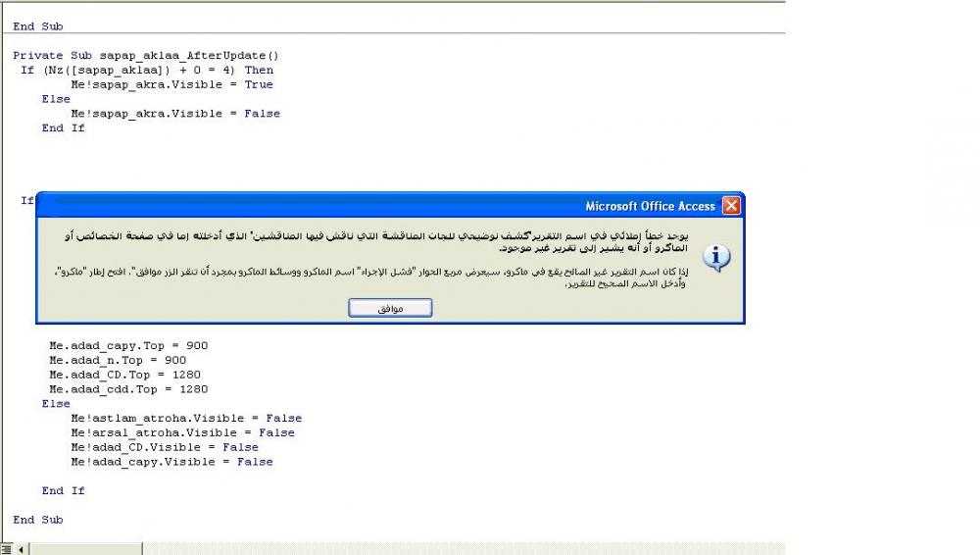Screen dimensions: 980x555
Task: Toggle Full Module View icon at bottom-left
Action: [x=6, y=549]
